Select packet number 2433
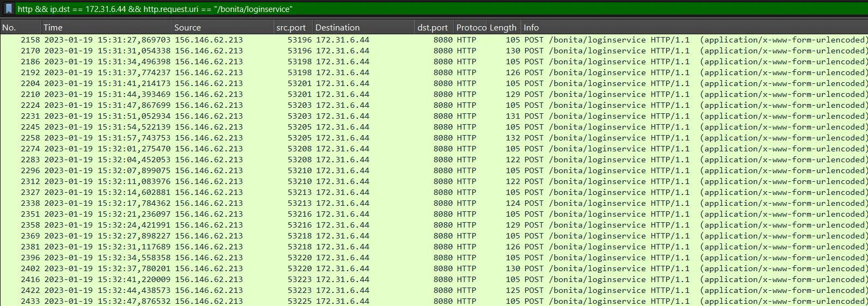The width and height of the screenshot is (868, 306). (434, 301)
